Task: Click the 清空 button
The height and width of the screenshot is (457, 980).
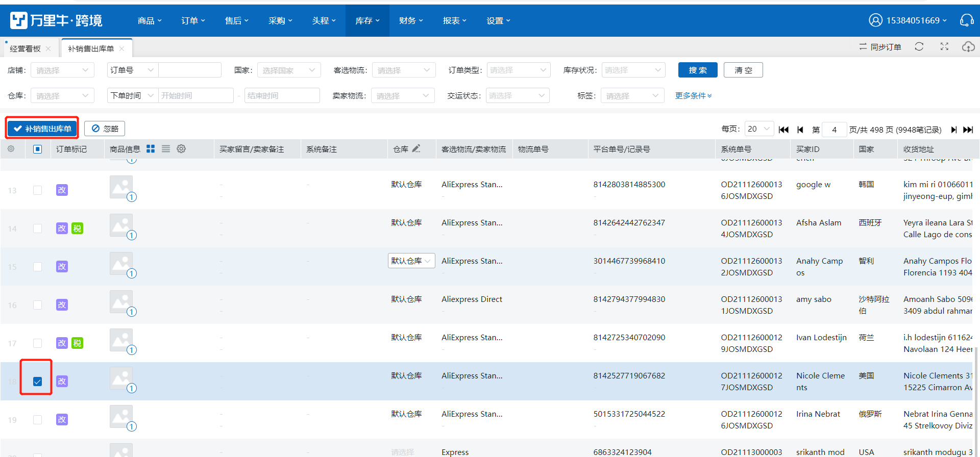Action: (x=743, y=70)
